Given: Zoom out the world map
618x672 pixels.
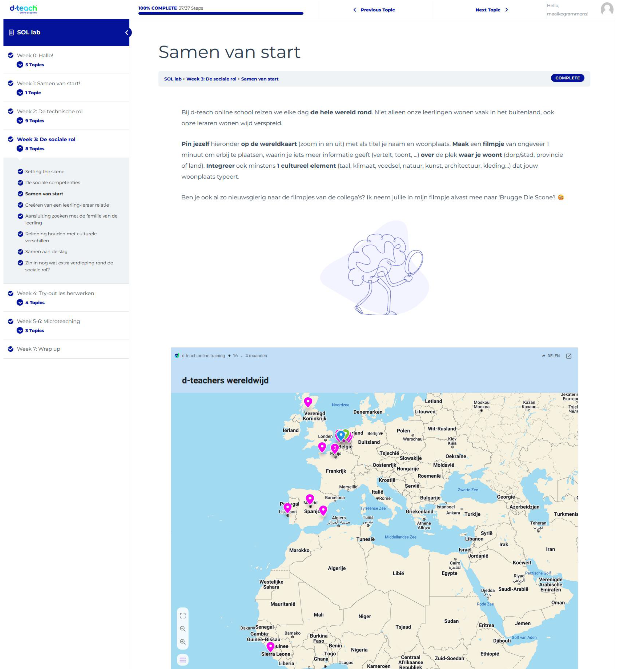Looking at the screenshot, I should 183,629.
